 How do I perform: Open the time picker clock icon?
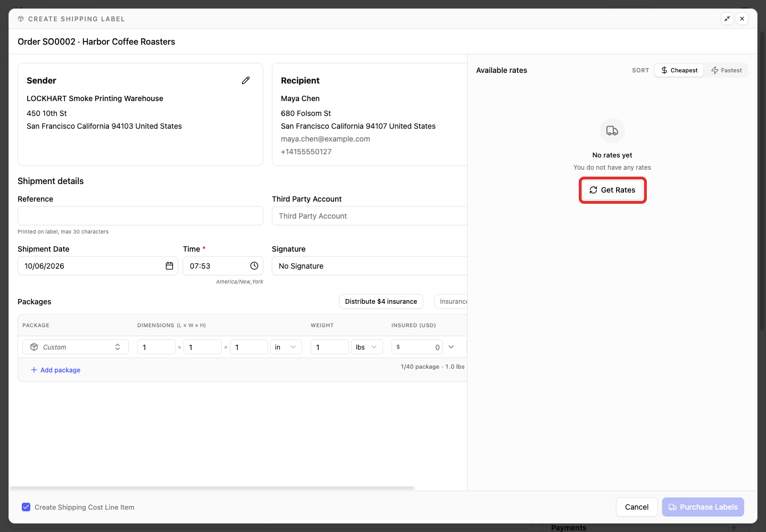click(x=254, y=266)
